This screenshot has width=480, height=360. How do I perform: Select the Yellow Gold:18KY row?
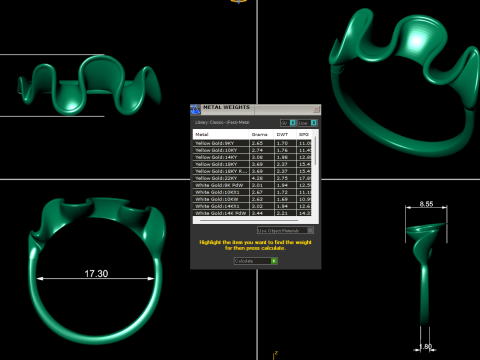pos(252,164)
